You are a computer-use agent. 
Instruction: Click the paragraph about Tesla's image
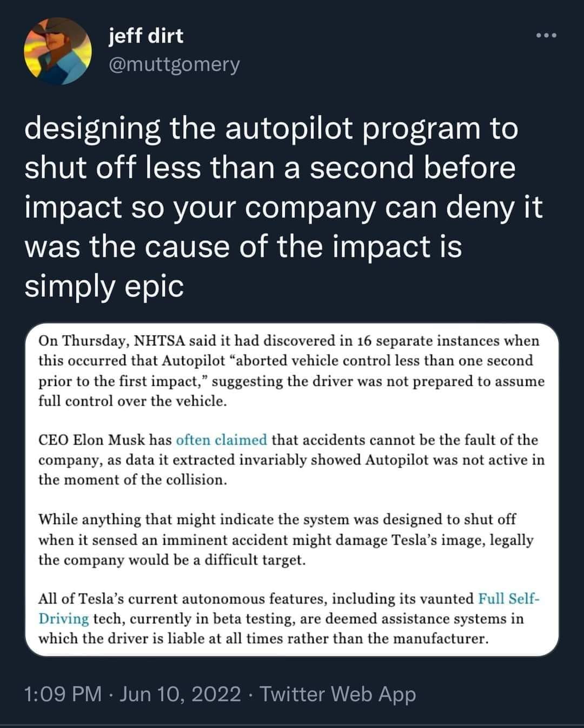pyautogui.click(x=292, y=539)
